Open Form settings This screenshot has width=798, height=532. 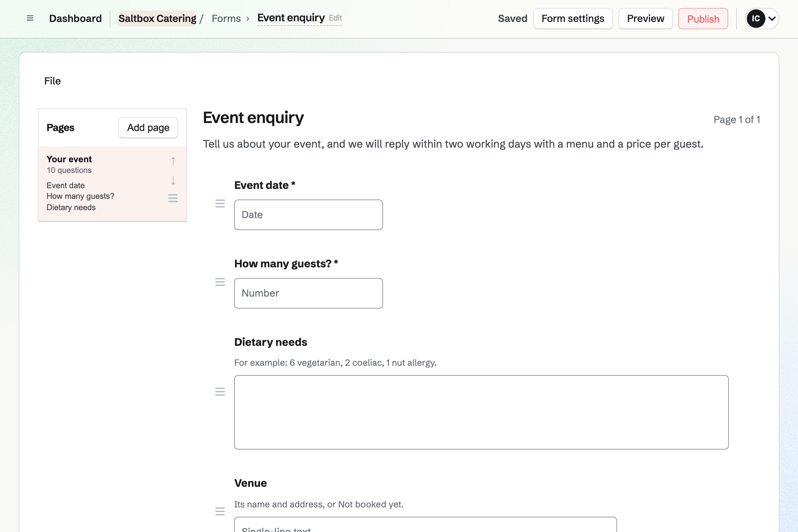pos(573,19)
